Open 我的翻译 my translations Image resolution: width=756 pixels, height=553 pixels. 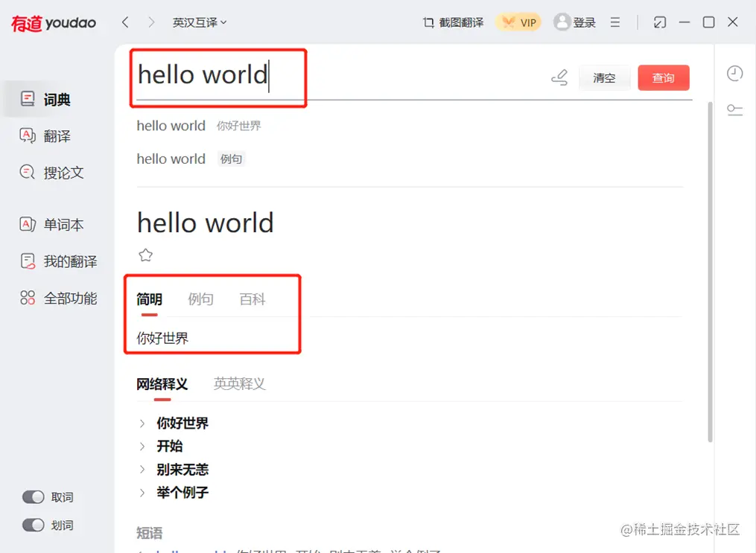tap(58, 261)
